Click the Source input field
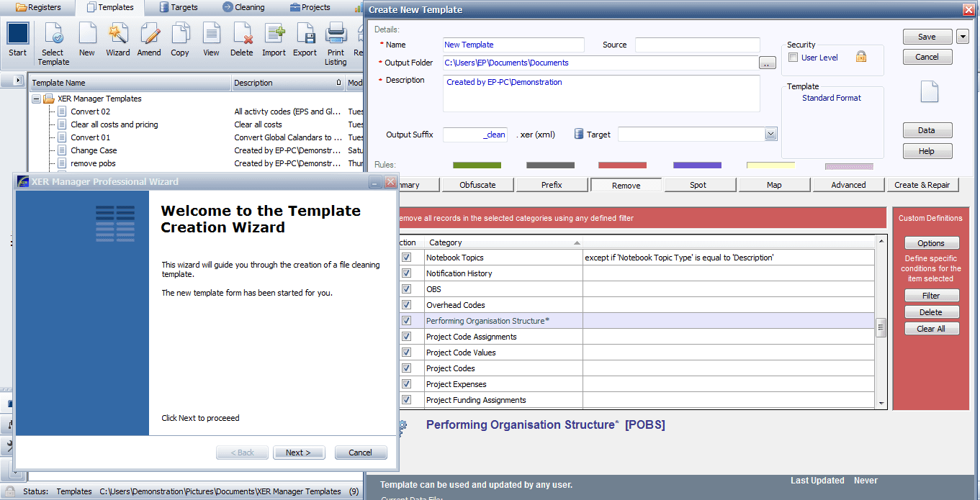 click(x=697, y=45)
